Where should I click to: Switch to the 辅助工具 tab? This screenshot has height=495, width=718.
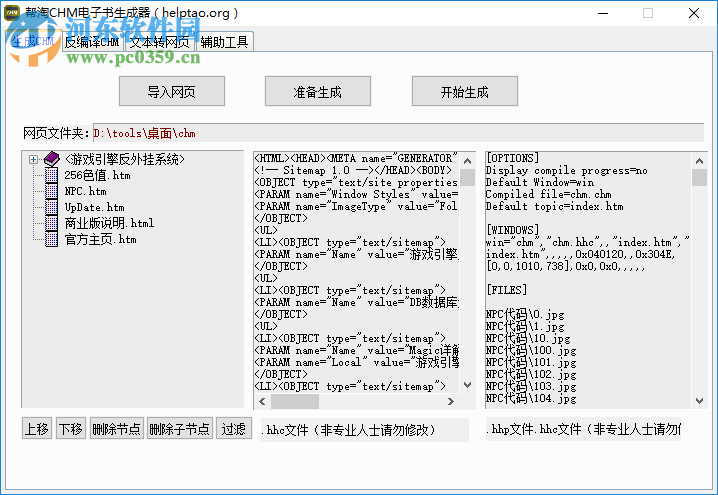(224, 42)
